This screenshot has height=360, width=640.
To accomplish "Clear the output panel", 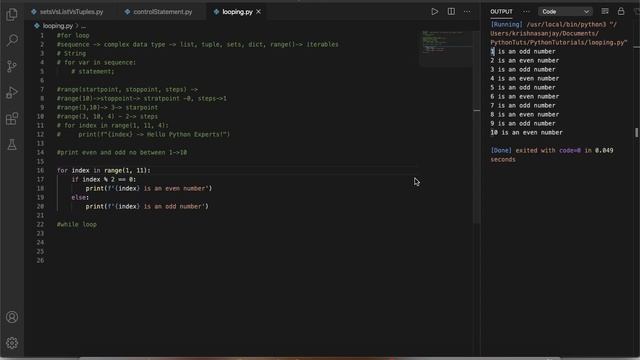I will click(605, 11).
